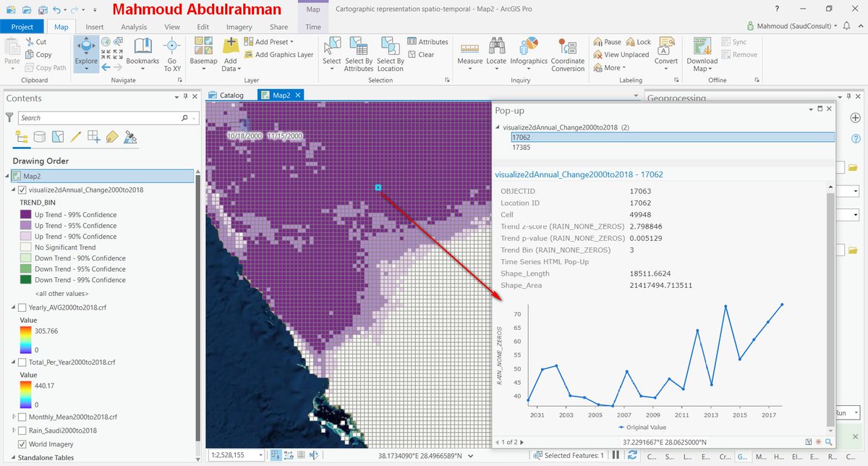The height and width of the screenshot is (466, 868).
Task: Open the Download Map menu
Action: (702, 54)
